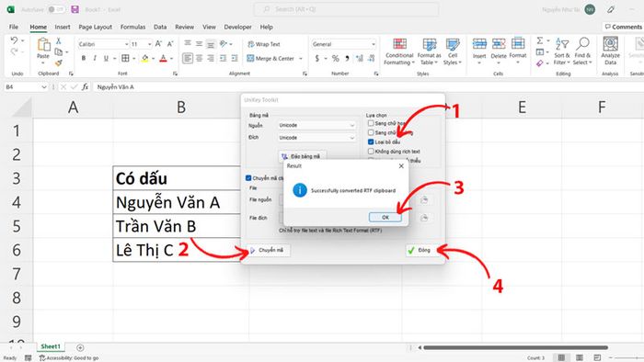Click the Fill Color highlight swatch
The width and height of the screenshot is (644, 362).
tap(145, 59)
